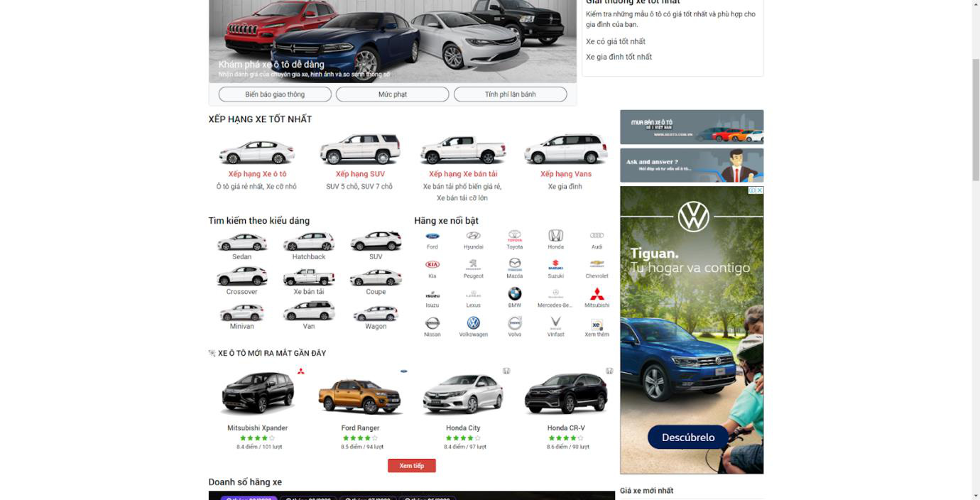Screen dimensions: 980x500
Task: Click the 'Tính phí lăn bánh' button
Action: (511, 94)
